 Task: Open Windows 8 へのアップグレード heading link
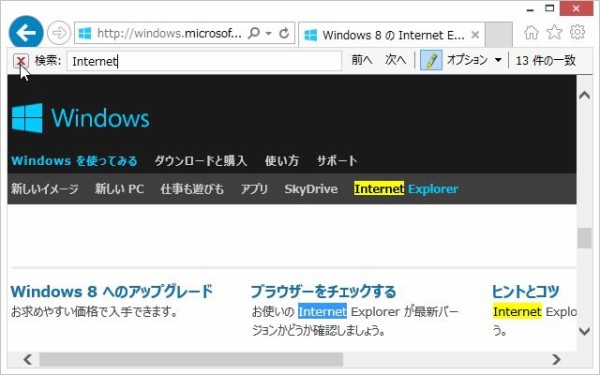111,291
